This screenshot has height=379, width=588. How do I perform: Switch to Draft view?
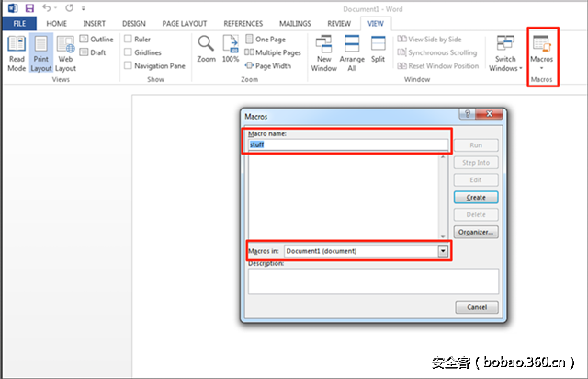pyautogui.click(x=93, y=52)
